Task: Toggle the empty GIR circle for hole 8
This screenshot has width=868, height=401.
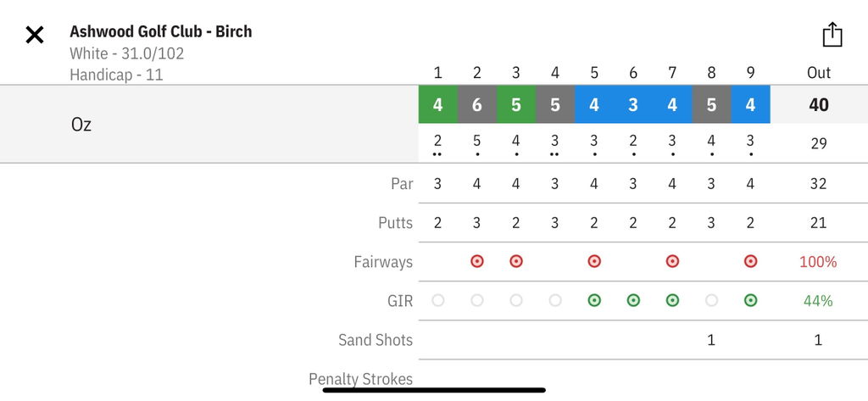Action: click(711, 301)
